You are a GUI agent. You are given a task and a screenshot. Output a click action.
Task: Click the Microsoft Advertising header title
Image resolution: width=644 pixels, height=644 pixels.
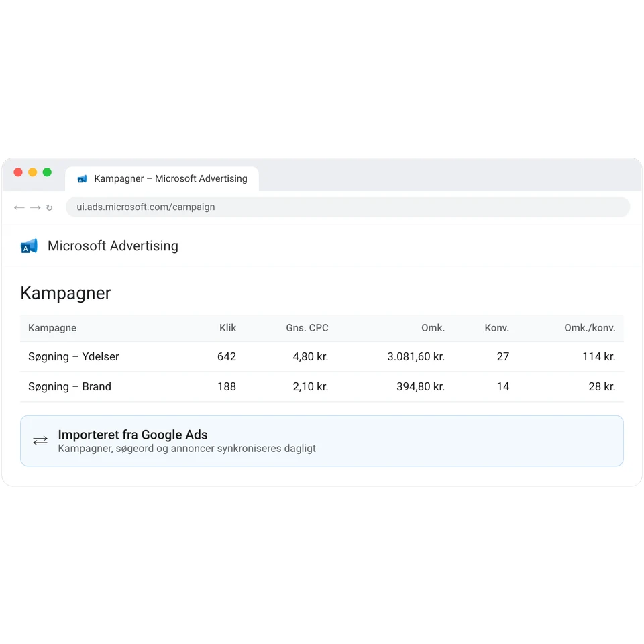(x=113, y=246)
